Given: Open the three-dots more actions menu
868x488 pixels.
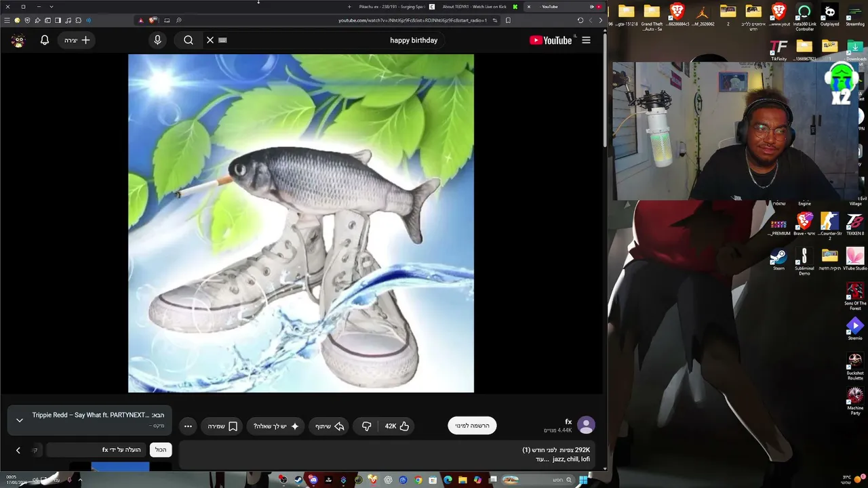Looking at the screenshot, I should click(188, 426).
